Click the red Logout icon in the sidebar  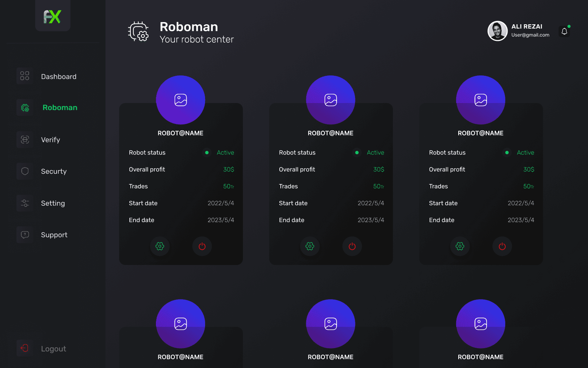pos(25,348)
